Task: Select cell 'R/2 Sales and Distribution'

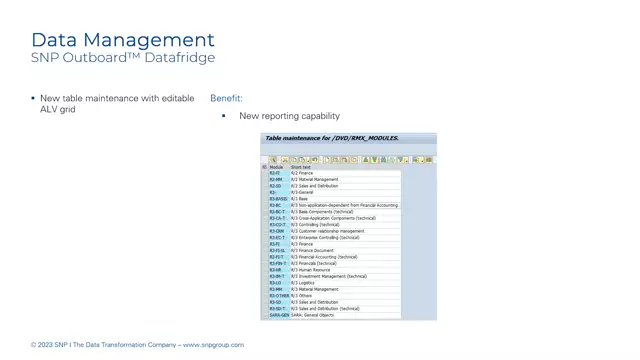Action: click(345, 186)
